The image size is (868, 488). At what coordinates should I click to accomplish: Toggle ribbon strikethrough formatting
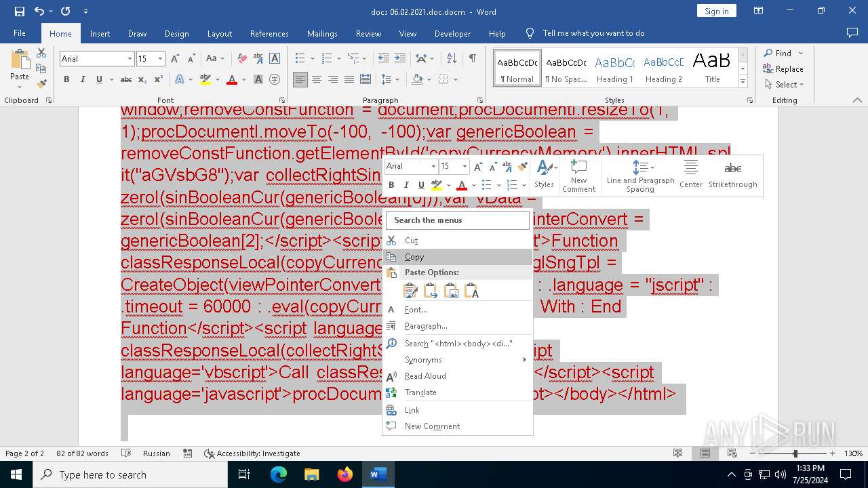pyautogui.click(x=126, y=79)
